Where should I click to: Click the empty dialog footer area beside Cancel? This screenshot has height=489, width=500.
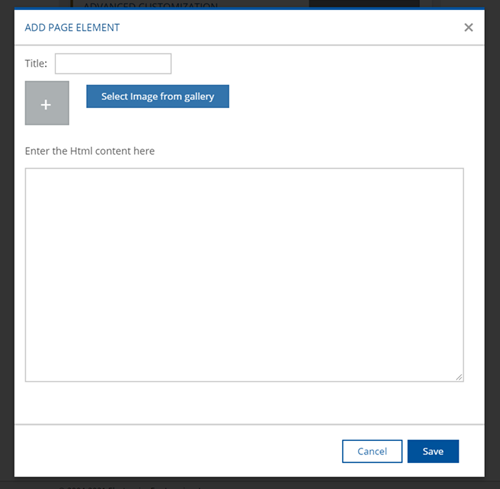click(x=177, y=451)
